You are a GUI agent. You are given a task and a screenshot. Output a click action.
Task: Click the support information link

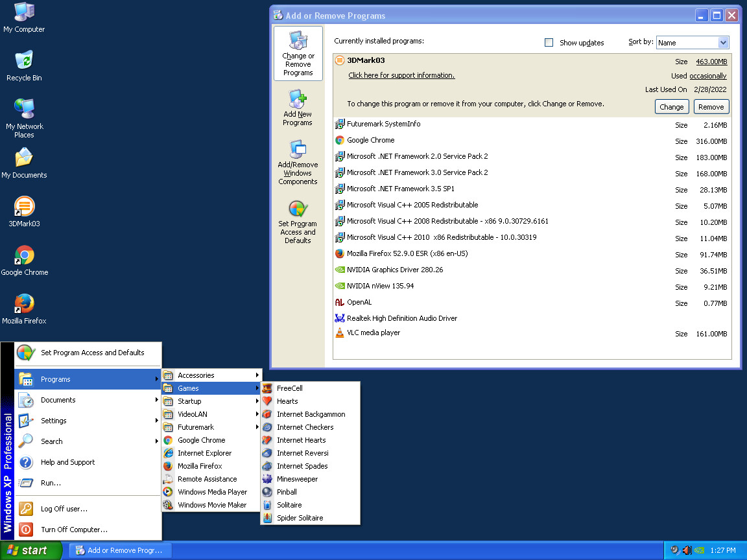coord(401,75)
